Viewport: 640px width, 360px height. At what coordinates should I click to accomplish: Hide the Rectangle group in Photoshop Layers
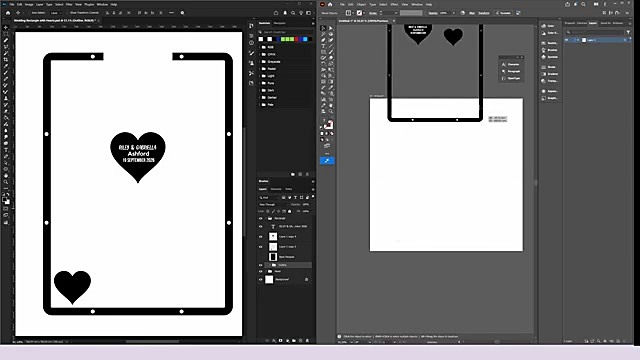click(261, 218)
